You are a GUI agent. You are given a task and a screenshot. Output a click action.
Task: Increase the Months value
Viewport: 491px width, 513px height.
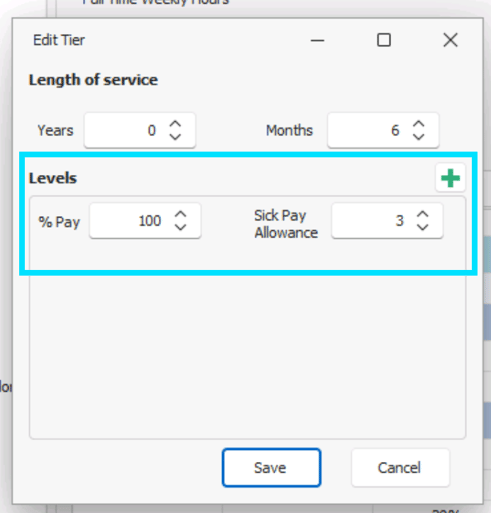coord(419,124)
